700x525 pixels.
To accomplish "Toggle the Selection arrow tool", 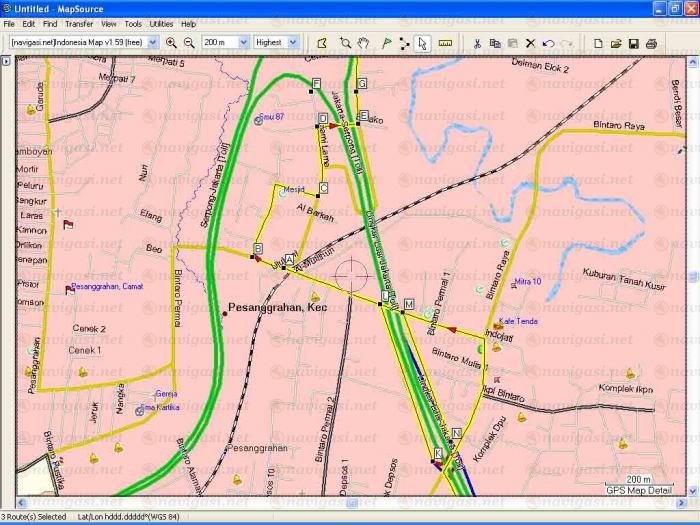I will (x=423, y=43).
